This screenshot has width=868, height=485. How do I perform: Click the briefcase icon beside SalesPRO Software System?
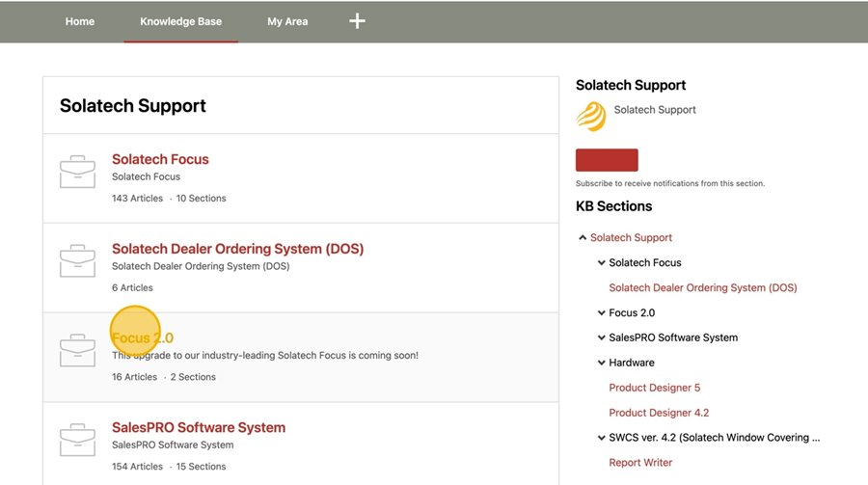pos(77,440)
